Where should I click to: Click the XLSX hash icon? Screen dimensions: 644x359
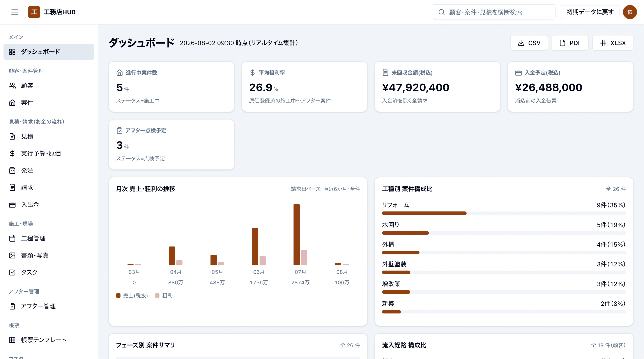coord(603,43)
